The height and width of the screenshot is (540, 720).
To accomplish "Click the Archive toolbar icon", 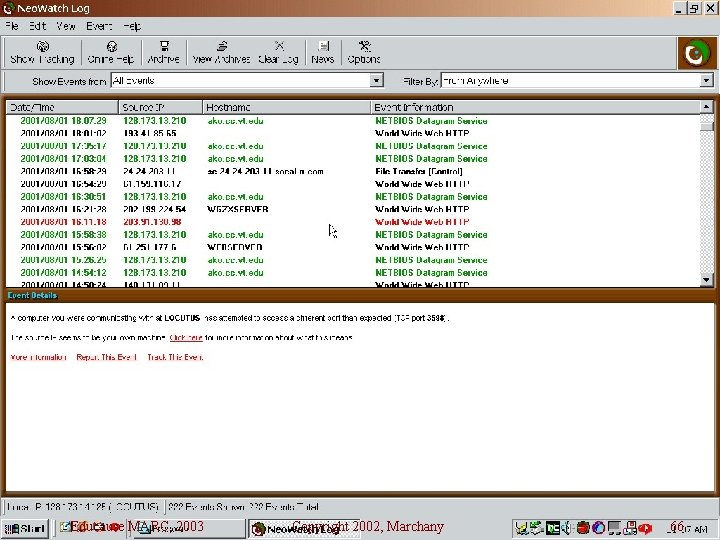I will (163, 52).
